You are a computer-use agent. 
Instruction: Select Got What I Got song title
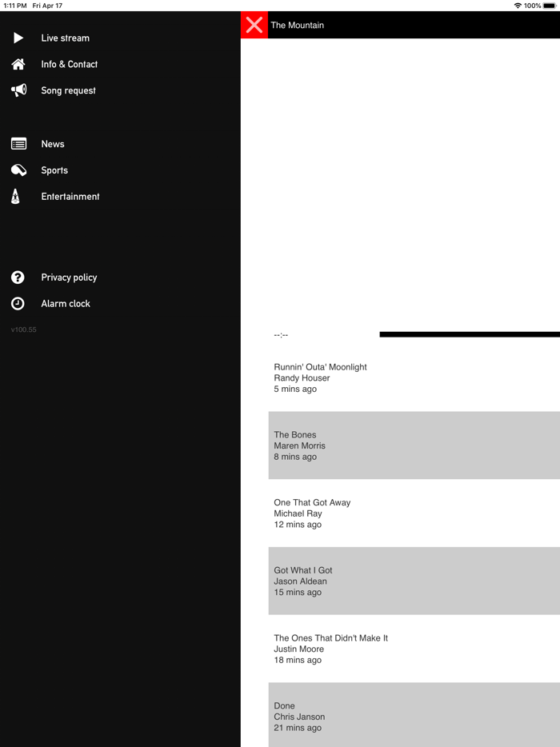pos(303,569)
